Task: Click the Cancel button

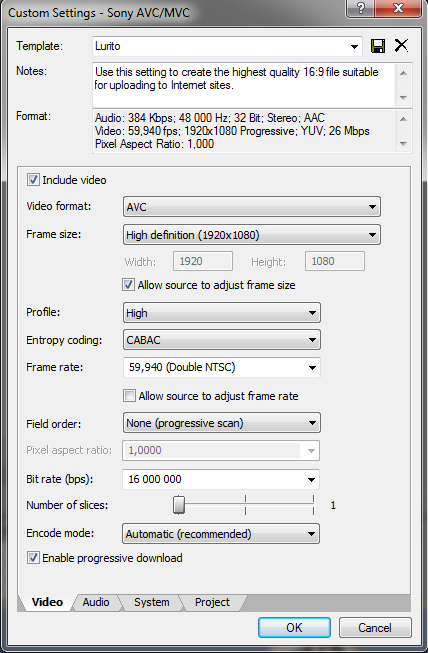Action: coord(375,628)
